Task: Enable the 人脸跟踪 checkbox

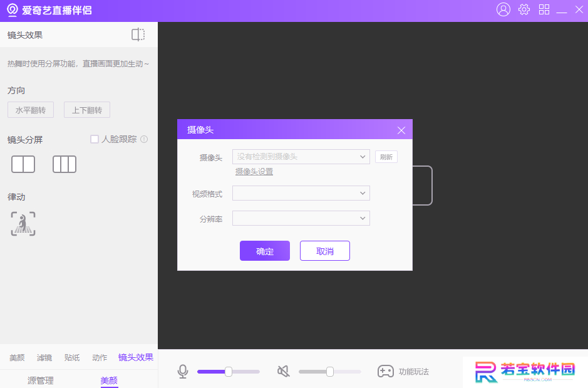Action: (95, 139)
